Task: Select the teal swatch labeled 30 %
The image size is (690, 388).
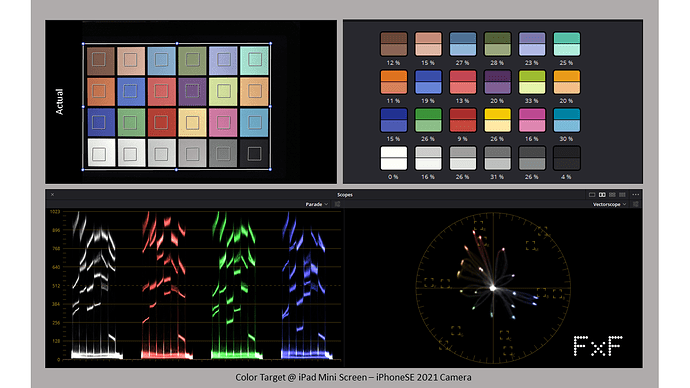Action: coord(566,120)
